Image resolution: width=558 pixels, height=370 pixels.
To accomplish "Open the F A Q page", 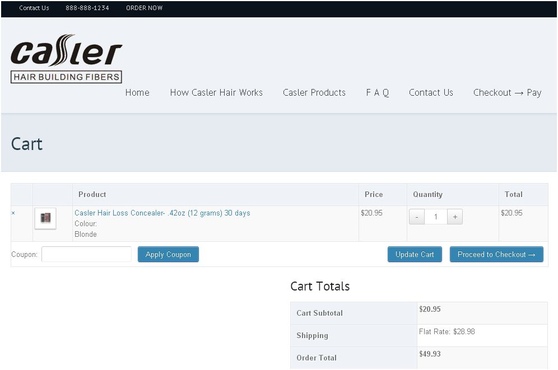I will tap(377, 93).
